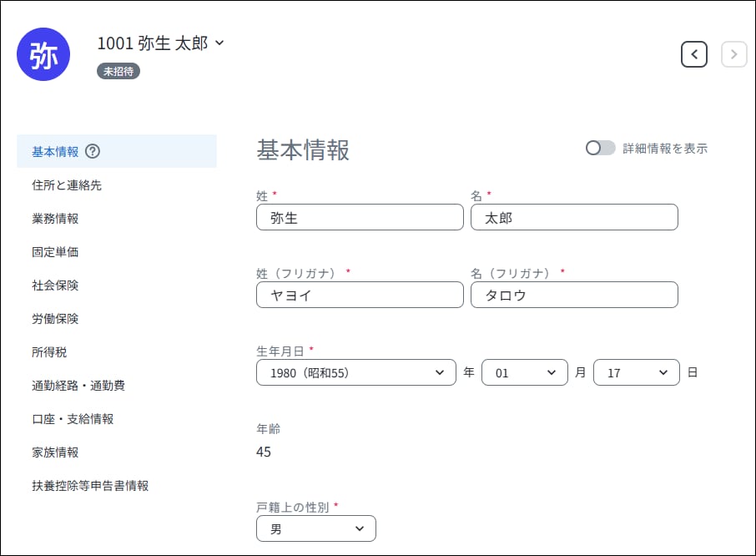Click the 姓 input field containing 弥生

(360, 217)
